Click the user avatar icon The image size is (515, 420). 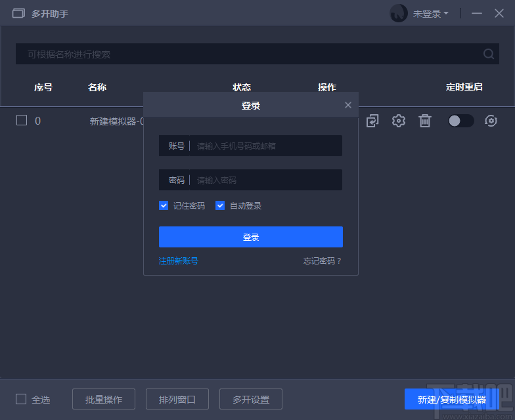pyautogui.click(x=398, y=13)
